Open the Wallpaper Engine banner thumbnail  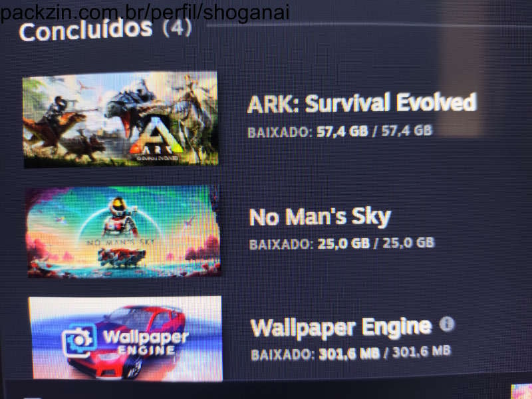point(126,338)
